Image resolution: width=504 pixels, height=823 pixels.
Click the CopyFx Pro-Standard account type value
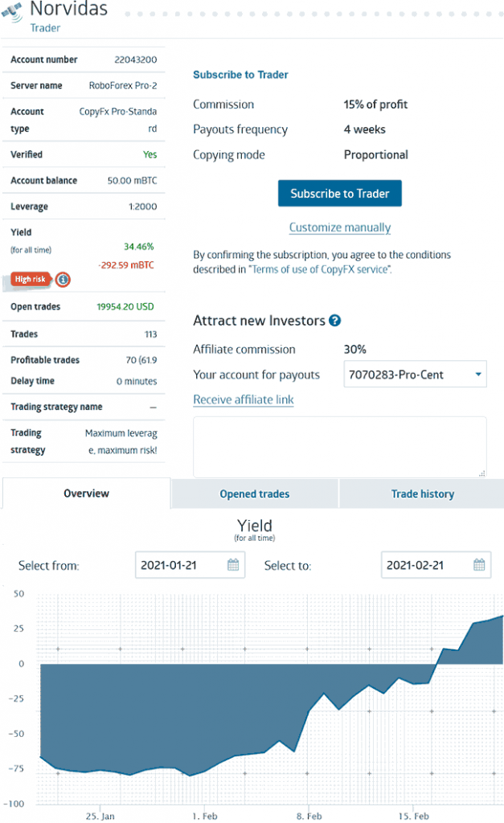[x=118, y=121]
